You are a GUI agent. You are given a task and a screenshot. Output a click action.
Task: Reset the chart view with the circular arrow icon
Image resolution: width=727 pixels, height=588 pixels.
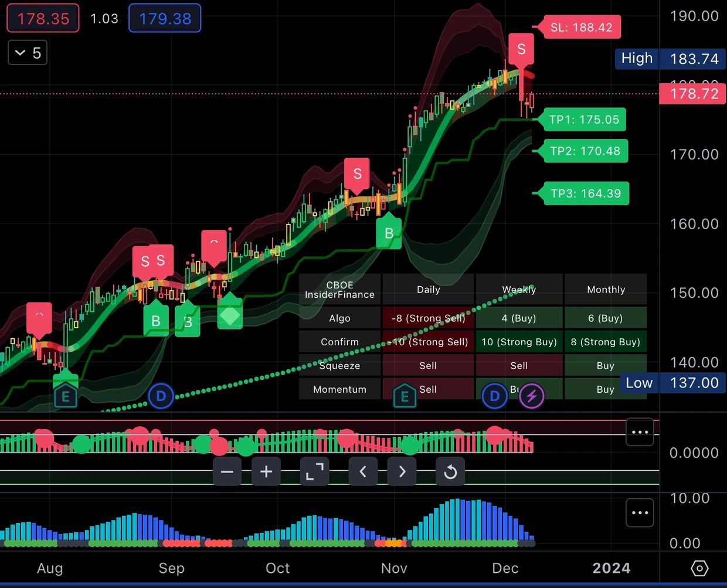[450, 471]
